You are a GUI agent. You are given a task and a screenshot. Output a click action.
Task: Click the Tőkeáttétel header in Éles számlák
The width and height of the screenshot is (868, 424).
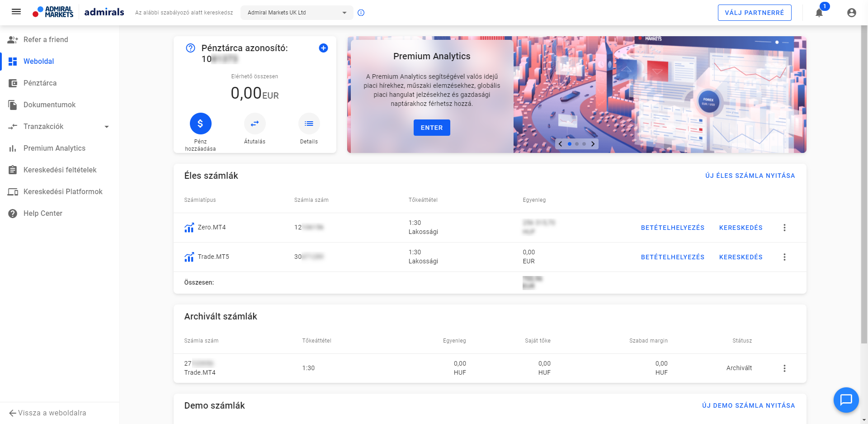(x=423, y=200)
